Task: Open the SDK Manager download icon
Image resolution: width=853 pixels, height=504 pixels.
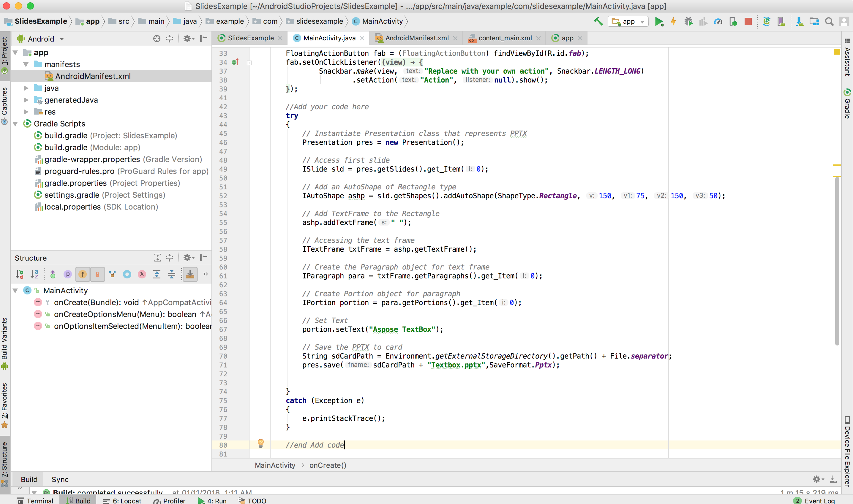Action: click(x=799, y=21)
